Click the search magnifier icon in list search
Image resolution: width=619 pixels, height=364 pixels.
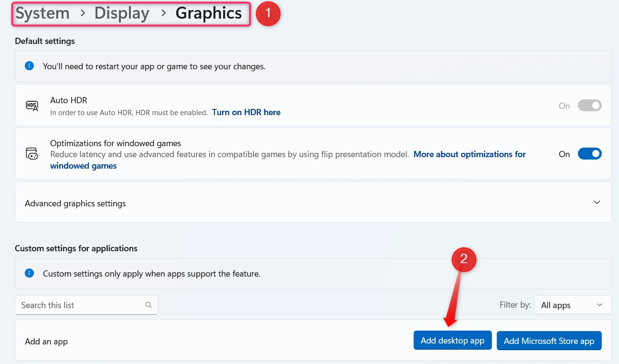tap(149, 305)
